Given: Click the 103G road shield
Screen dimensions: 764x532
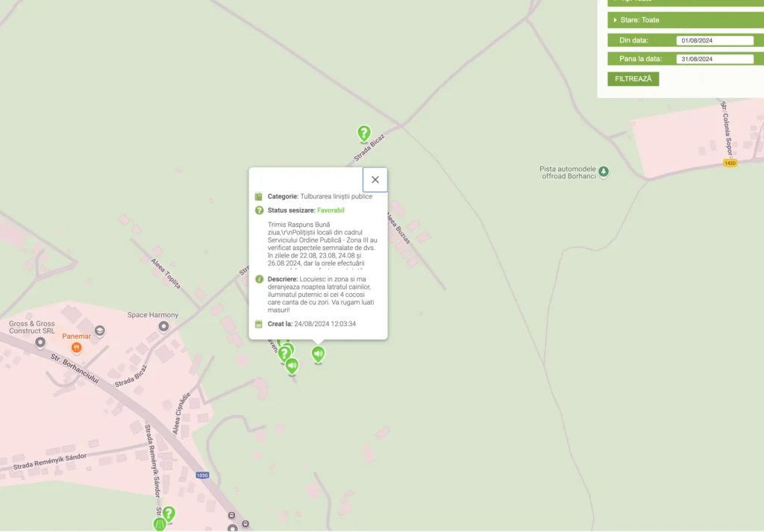Looking at the screenshot, I should point(202,475).
